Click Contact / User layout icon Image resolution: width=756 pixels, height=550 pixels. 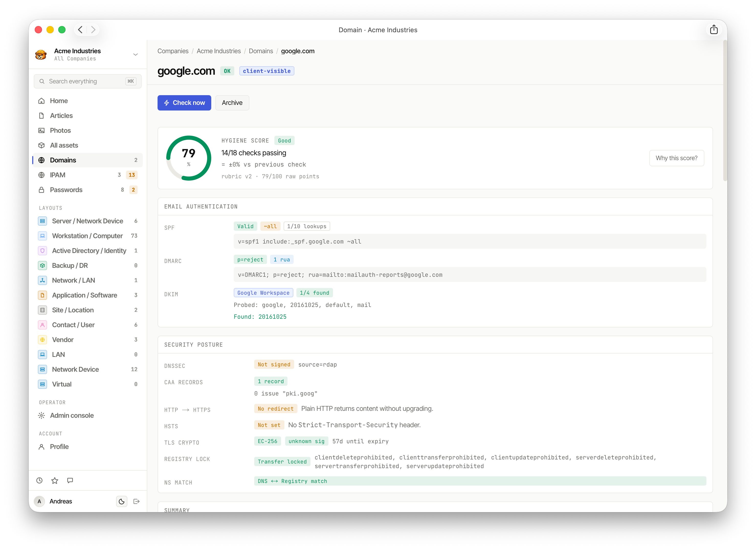click(x=42, y=325)
